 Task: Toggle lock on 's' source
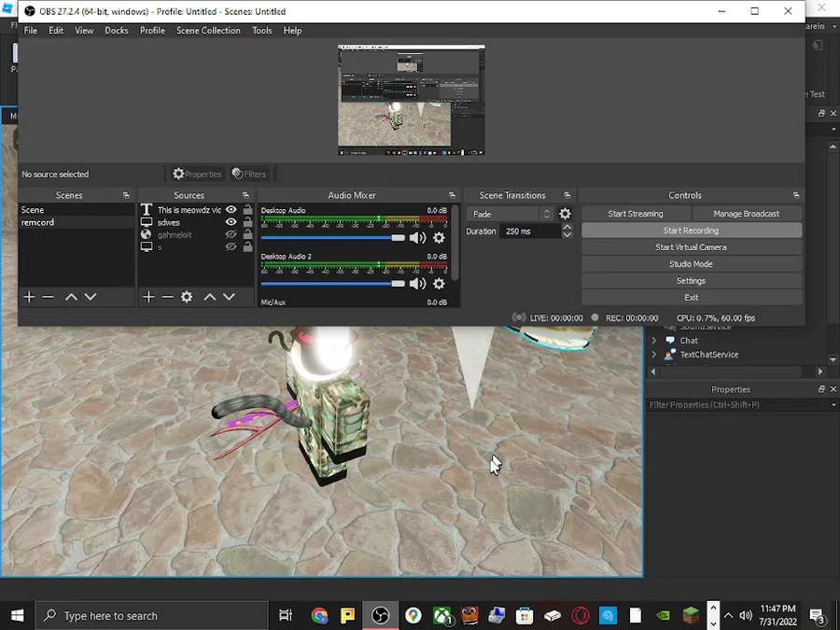247,246
